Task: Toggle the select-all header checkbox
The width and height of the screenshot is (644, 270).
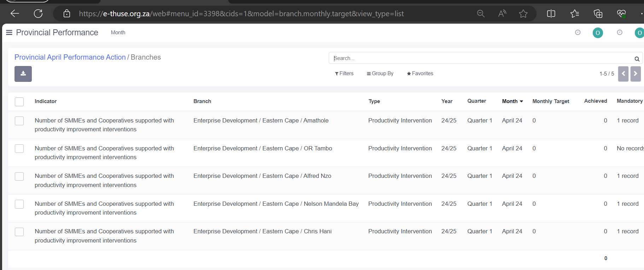Action: click(x=19, y=102)
